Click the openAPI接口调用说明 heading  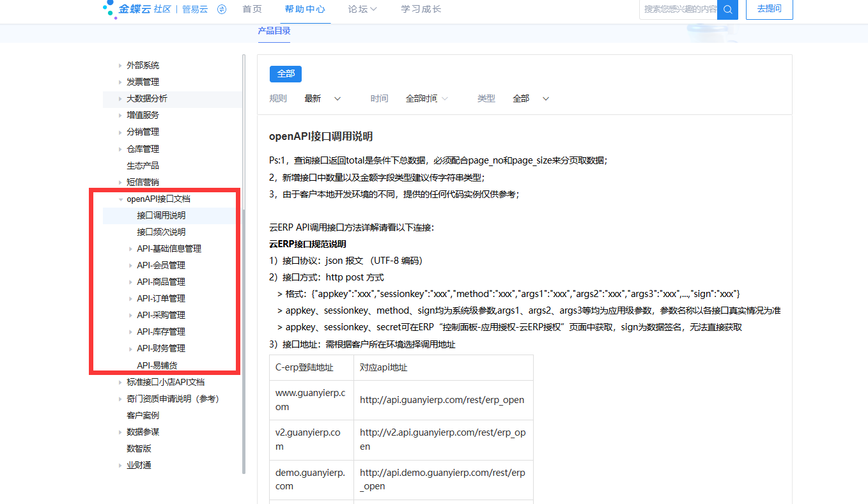[321, 137]
